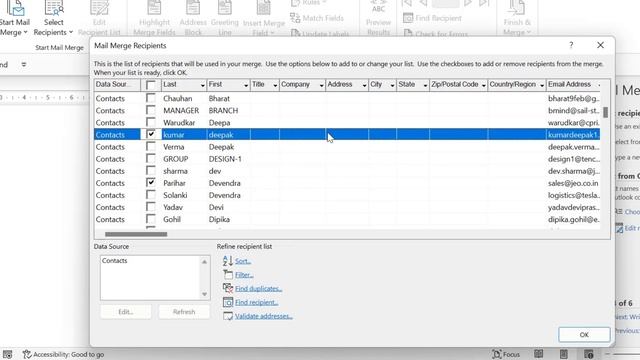Select Contacts in the Data Source list

click(x=115, y=260)
